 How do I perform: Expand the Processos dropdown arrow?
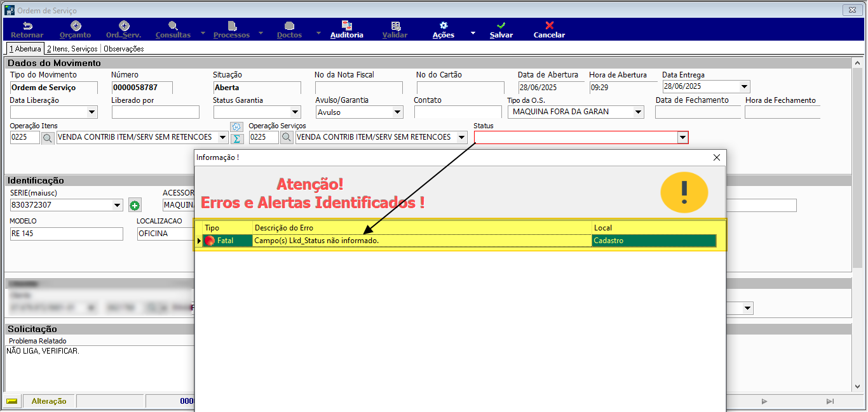(262, 32)
